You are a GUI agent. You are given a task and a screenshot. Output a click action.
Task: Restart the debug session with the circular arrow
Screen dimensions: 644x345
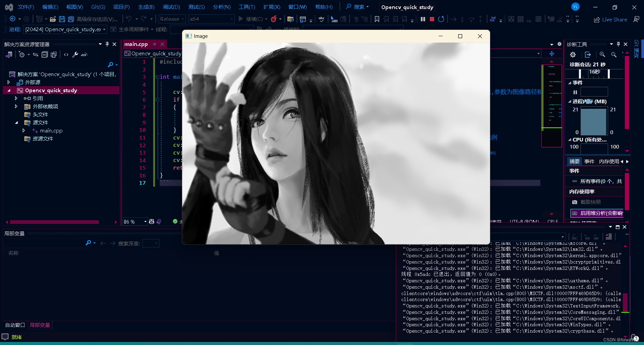[441, 19]
